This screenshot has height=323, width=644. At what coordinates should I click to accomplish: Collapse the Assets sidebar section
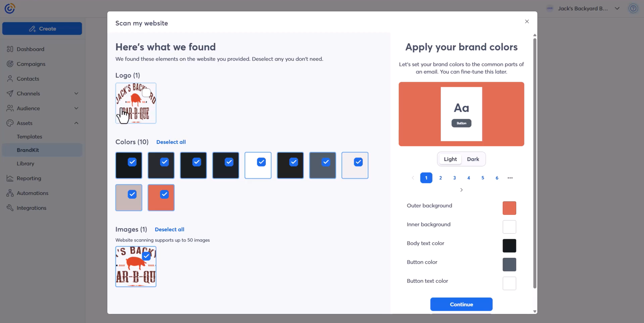(x=76, y=123)
